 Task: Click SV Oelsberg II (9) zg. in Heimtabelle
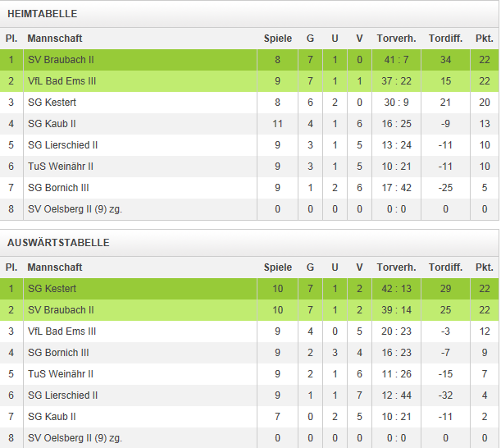tap(75, 209)
